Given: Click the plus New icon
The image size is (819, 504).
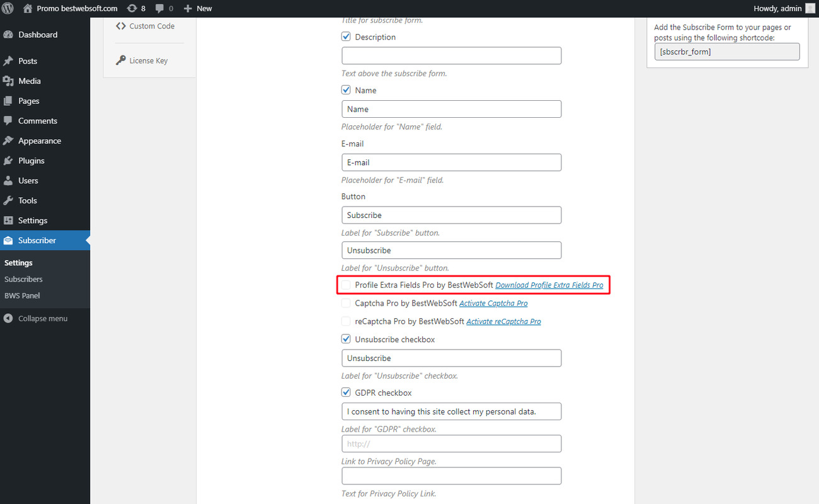Looking at the screenshot, I should (x=188, y=8).
